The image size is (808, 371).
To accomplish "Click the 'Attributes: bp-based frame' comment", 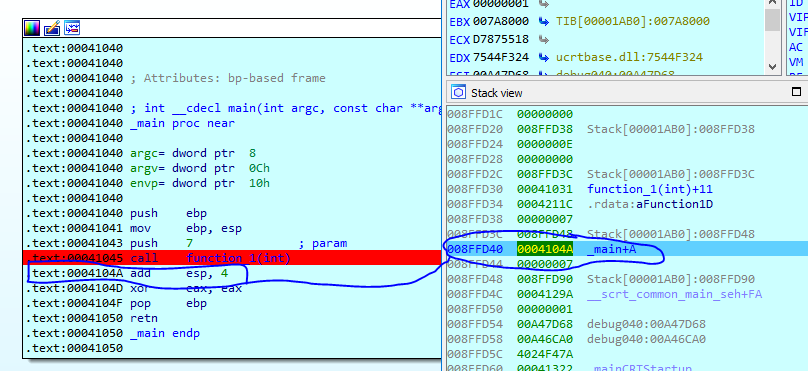I will coord(228,78).
